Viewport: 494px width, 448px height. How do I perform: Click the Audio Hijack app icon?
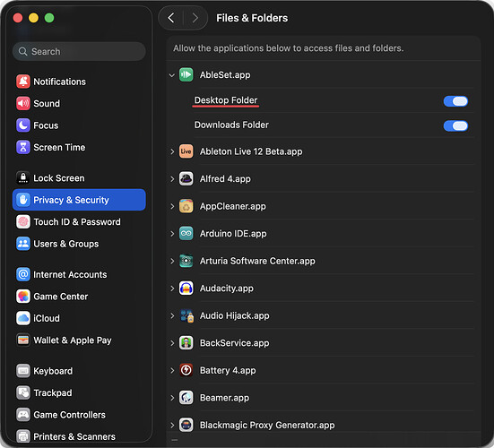(x=186, y=315)
